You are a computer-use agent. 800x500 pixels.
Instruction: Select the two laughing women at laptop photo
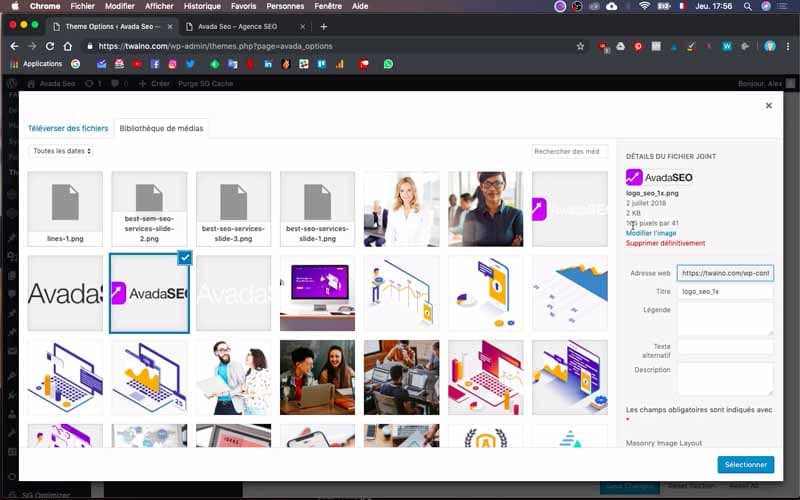coord(317,377)
